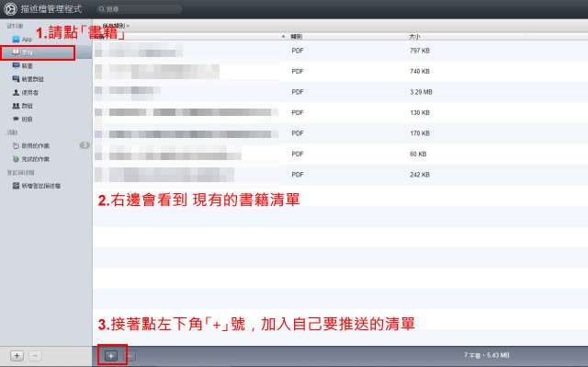The image size is (588, 367).
Task: Open 新增登記描述檔 enrollment profile item
Action: (37, 186)
